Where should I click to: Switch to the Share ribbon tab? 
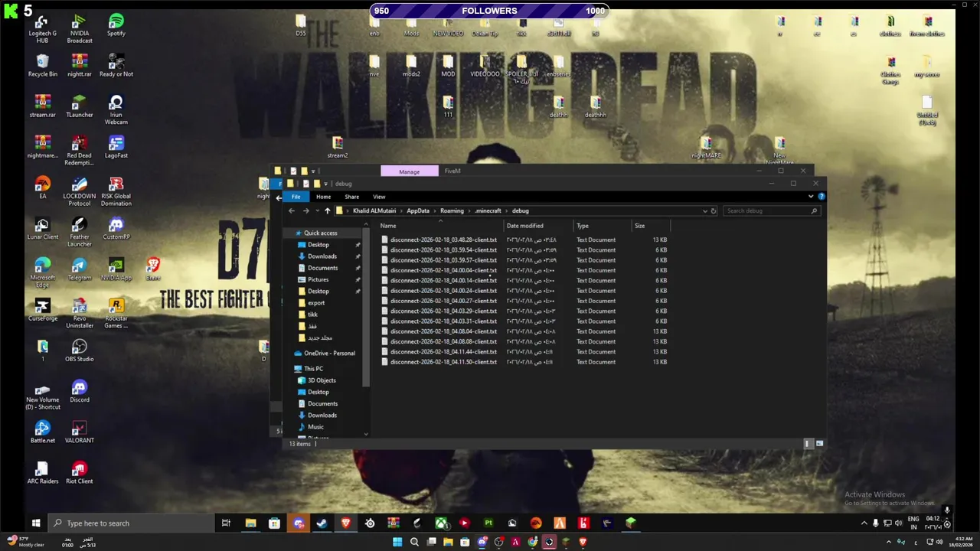coord(351,197)
